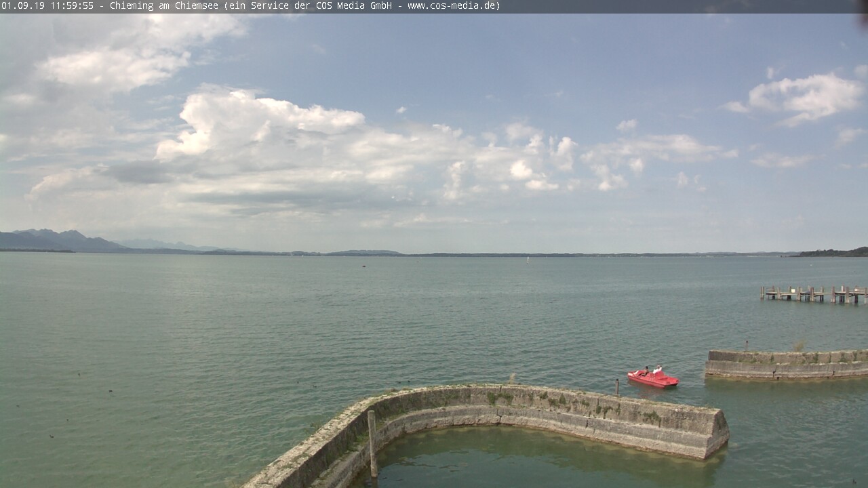The width and height of the screenshot is (868, 488).
Task: Click the wooden pier on the right
Action: click(x=814, y=294)
